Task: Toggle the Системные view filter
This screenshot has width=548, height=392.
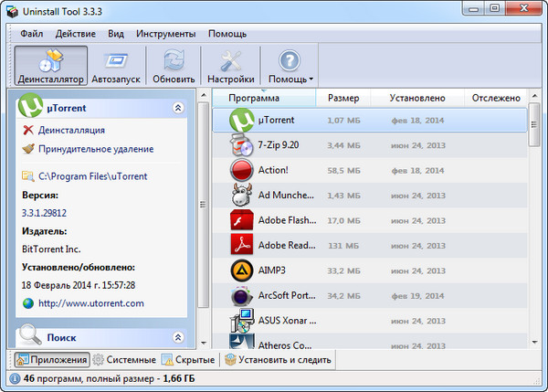Action: tap(125, 360)
